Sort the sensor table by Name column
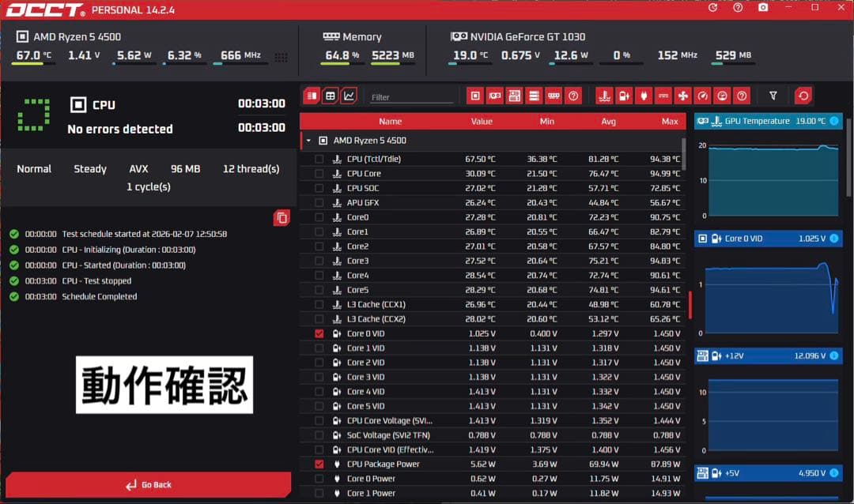 point(390,122)
